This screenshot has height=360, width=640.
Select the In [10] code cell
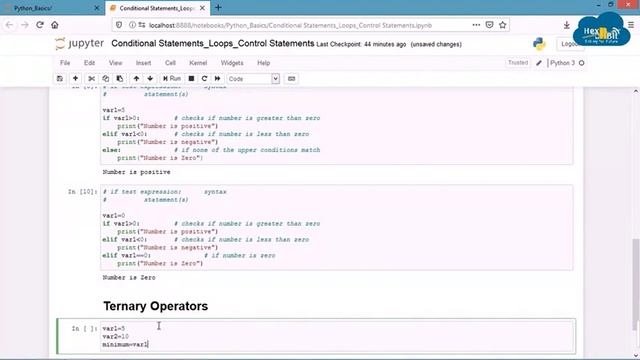336,227
